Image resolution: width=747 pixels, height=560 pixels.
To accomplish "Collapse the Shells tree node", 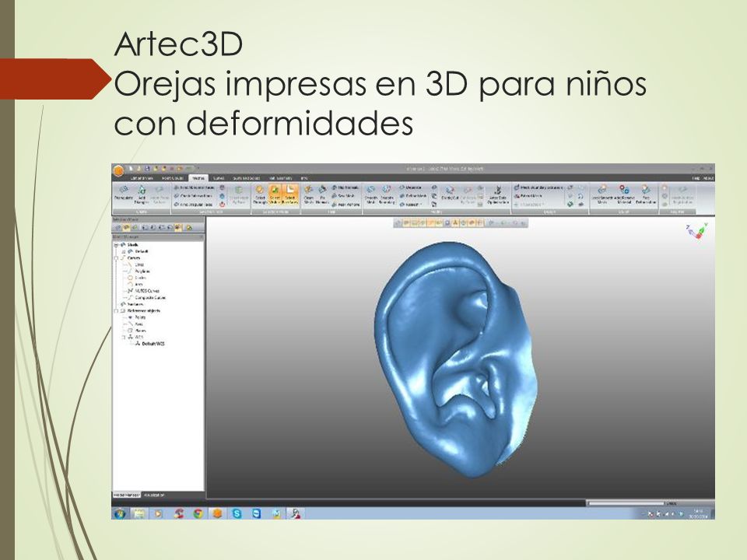I will click(x=116, y=245).
